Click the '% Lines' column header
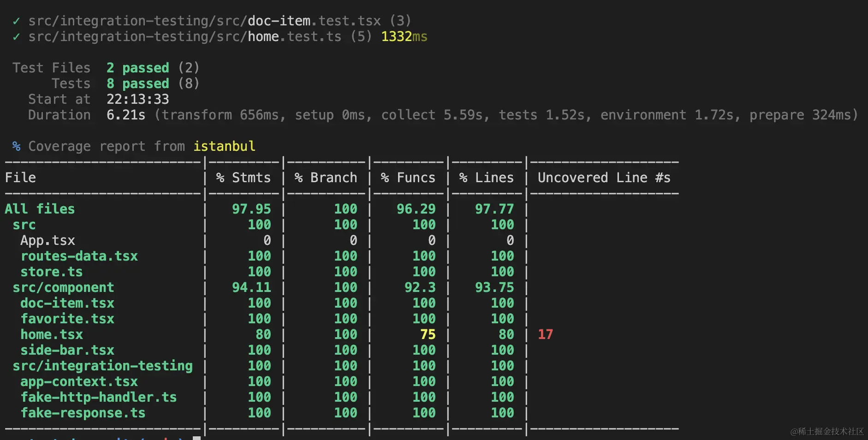This screenshot has width=868, height=440. pyautogui.click(x=487, y=178)
